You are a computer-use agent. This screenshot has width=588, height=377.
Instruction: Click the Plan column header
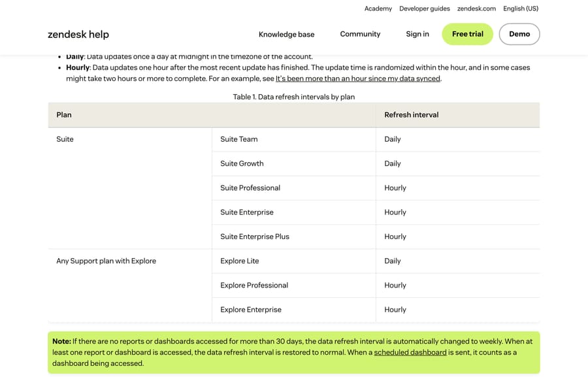pos(212,115)
